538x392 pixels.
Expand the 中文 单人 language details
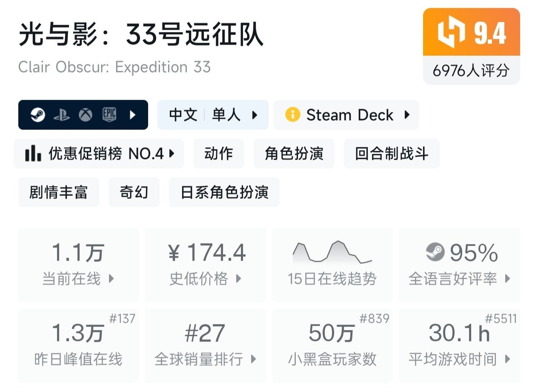pyautogui.click(x=213, y=115)
